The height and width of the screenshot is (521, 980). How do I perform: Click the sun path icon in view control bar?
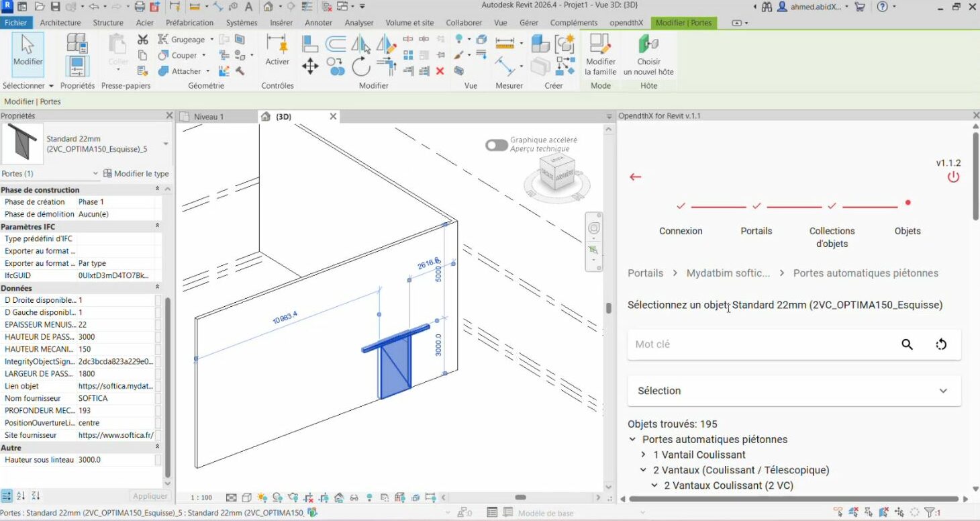262,498
